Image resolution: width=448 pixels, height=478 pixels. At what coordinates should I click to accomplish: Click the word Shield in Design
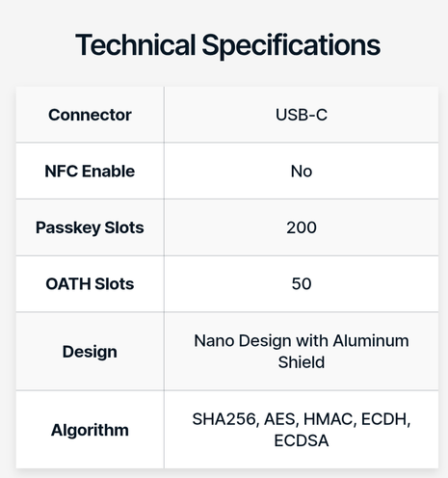[x=302, y=362]
